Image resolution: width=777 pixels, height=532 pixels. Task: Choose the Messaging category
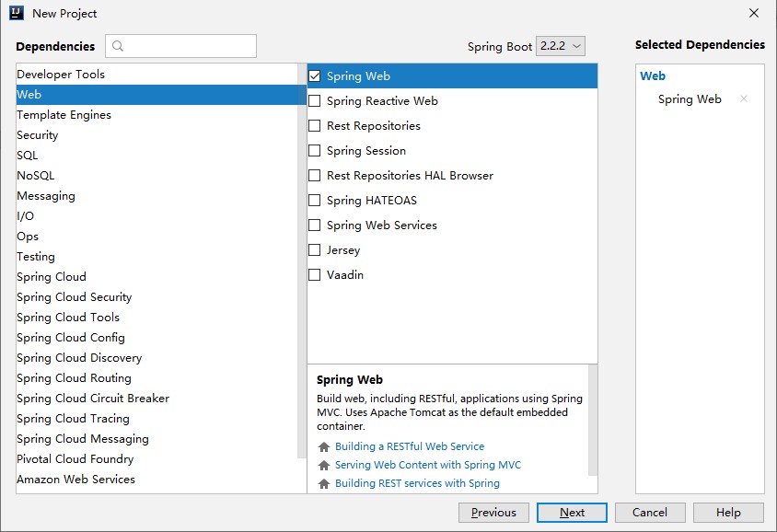point(157,196)
